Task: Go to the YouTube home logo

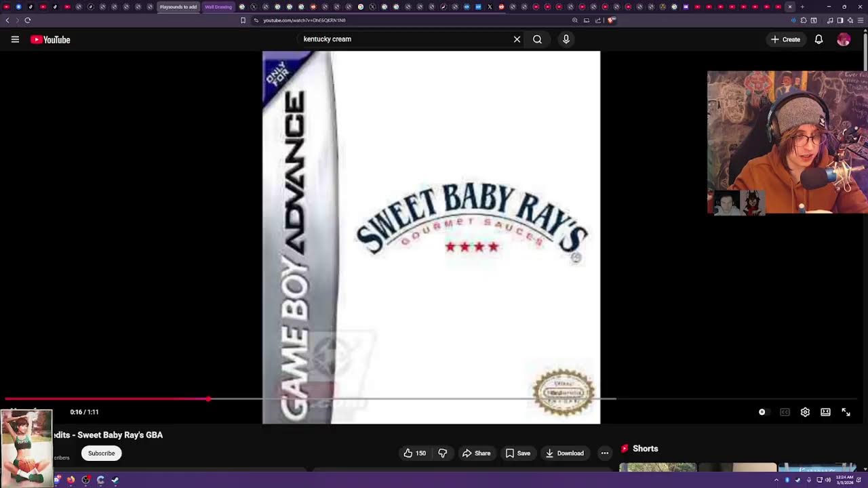Action: tap(50, 39)
